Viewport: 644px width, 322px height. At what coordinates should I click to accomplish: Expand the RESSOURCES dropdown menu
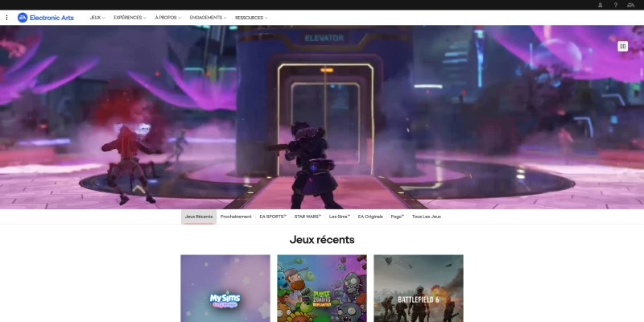point(251,18)
